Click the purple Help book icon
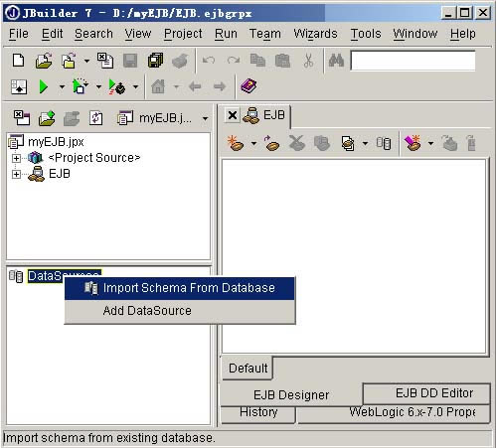Screen dimensions: 496x448 248,86
